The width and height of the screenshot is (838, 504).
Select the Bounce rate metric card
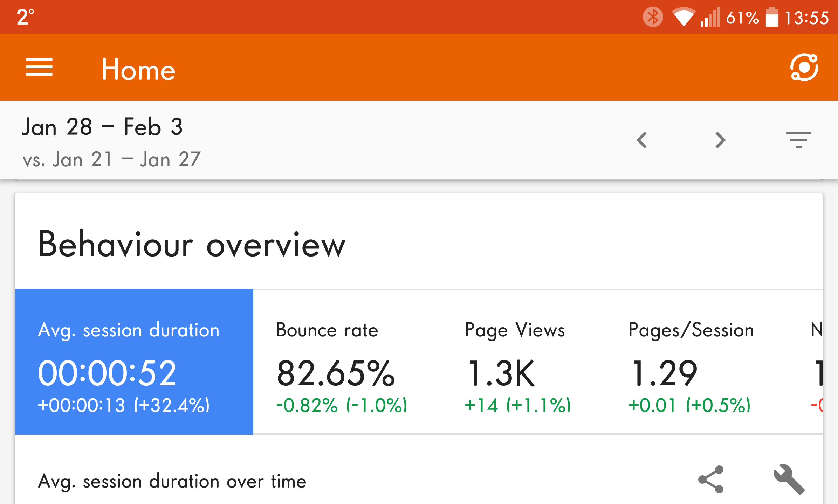point(336,364)
